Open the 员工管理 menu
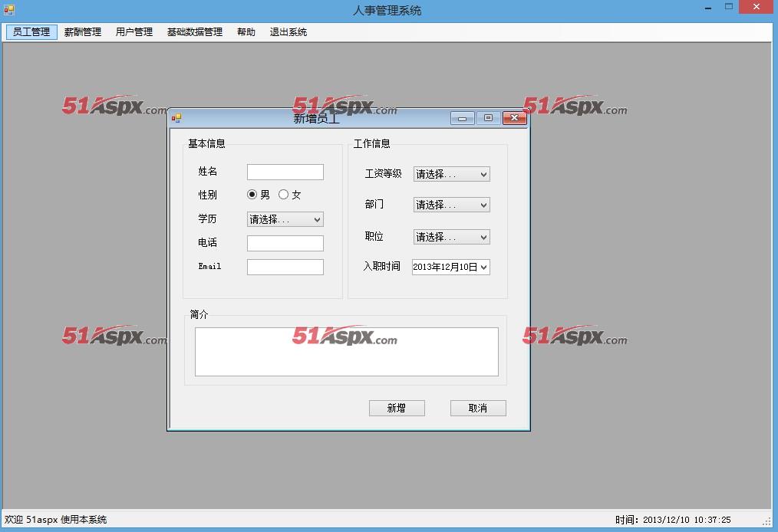 [31, 31]
